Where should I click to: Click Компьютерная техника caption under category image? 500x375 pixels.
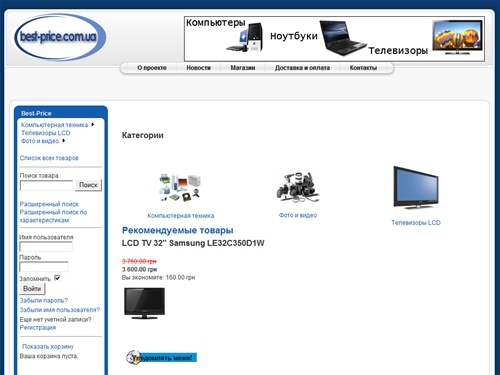pyautogui.click(x=181, y=216)
